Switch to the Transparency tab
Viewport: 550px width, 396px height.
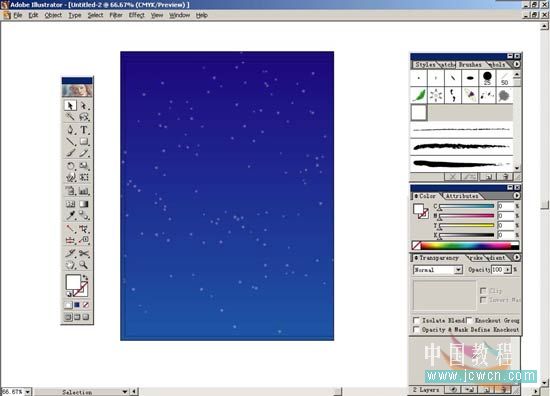pos(438,258)
